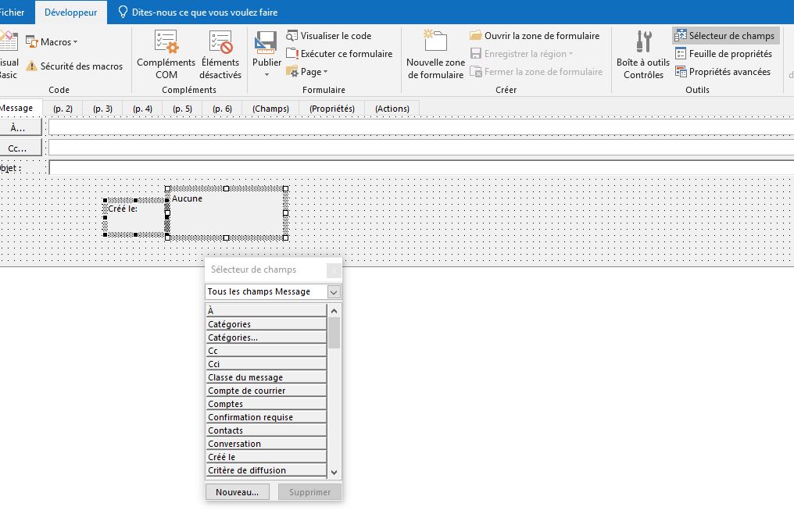The height and width of the screenshot is (532, 794).
Task: Switch to form page (p. 6)
Action: coord(222,109)
